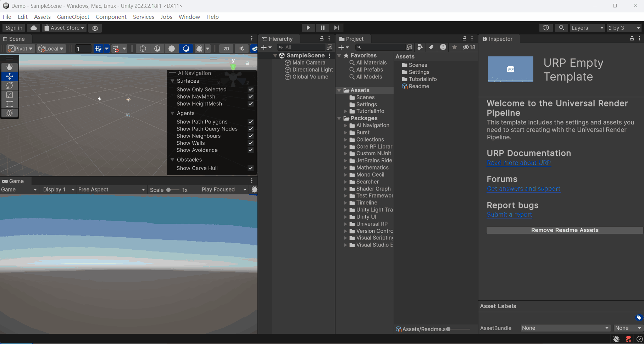Open the Layers dropdown
644x344 pixels.
587,28
